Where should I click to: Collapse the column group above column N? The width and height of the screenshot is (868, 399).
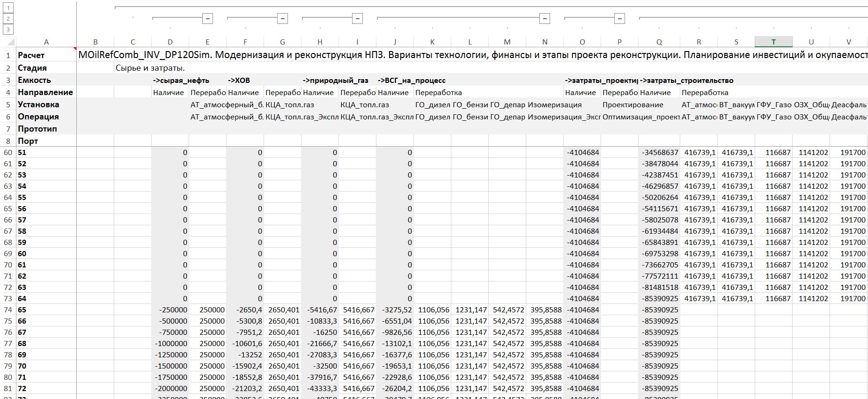point(544,19)
